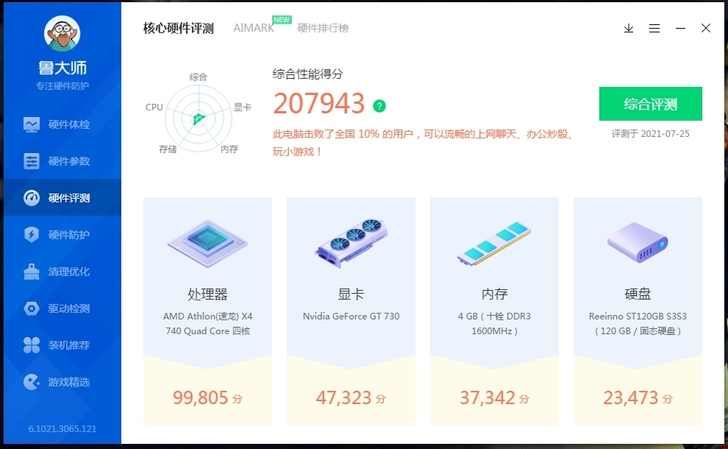The width and height of the screenshot is (728, 449).
Task: Open 硬件排行榜 tab
Action: tap(323, 28)
